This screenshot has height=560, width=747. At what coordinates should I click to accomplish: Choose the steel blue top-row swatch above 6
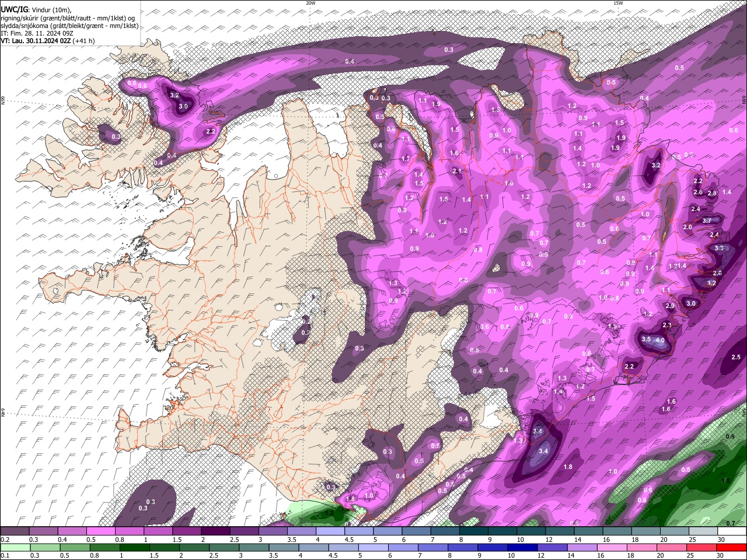coord(416,531)
